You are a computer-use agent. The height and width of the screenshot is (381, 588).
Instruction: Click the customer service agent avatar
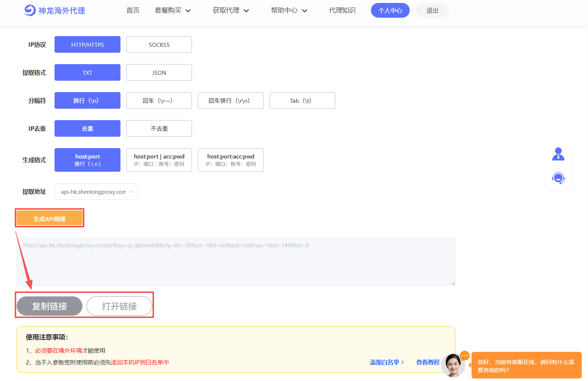pyautogui.click(x=452, y=365)
